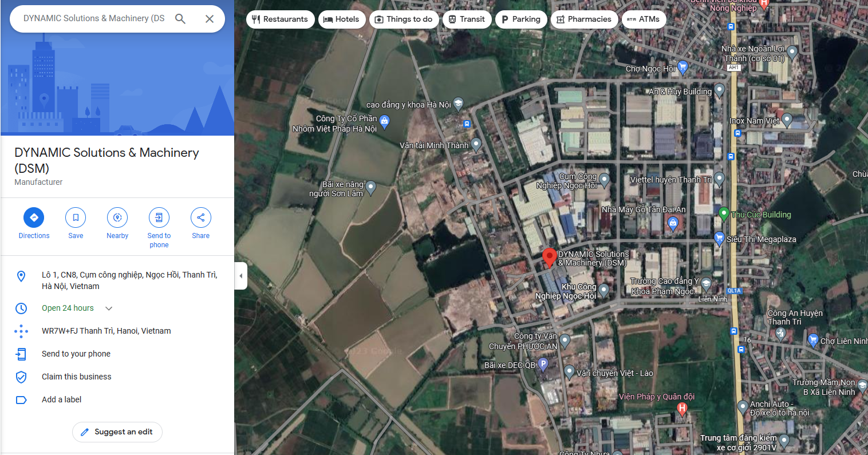Image resolution: width=868 pixels, height=455 pixels.
Task: Click the Send to phone icon
Action: pyautogui.click(x=159, y=217)
